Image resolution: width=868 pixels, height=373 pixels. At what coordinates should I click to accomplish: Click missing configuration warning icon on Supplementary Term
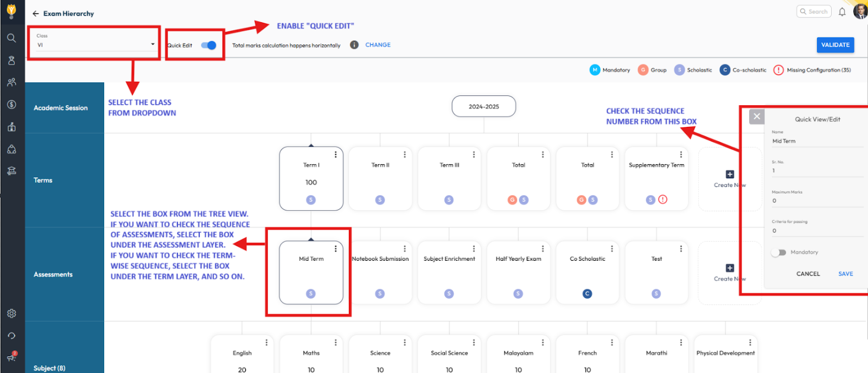click(662, 200)
